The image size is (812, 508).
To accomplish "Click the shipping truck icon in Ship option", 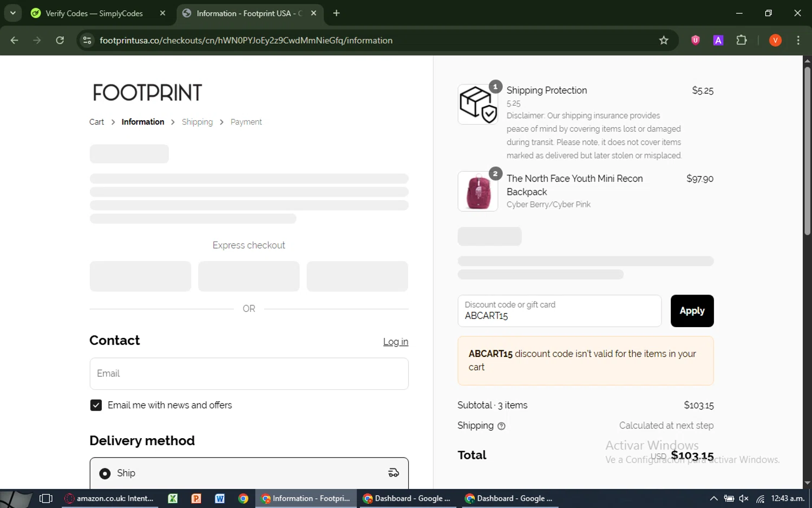I will click(x=394, y=473).
